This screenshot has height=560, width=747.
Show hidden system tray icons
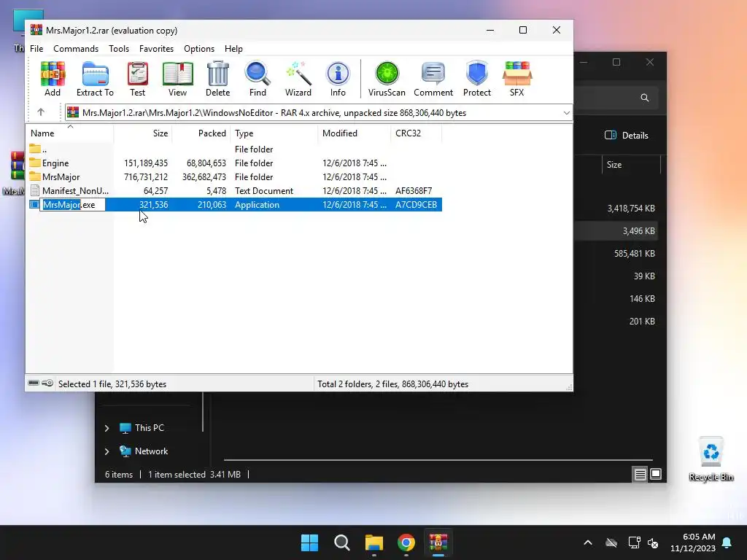[x=588, y=542]
